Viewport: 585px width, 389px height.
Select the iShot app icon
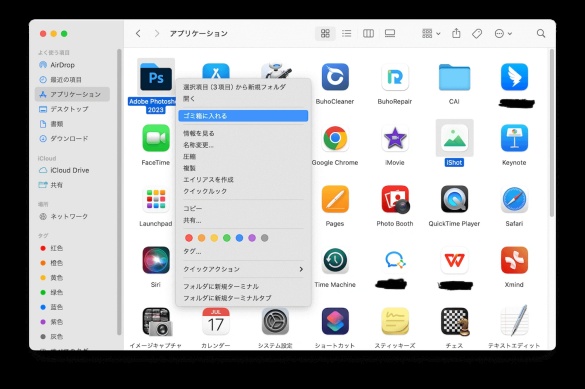[x=454, y=138]
